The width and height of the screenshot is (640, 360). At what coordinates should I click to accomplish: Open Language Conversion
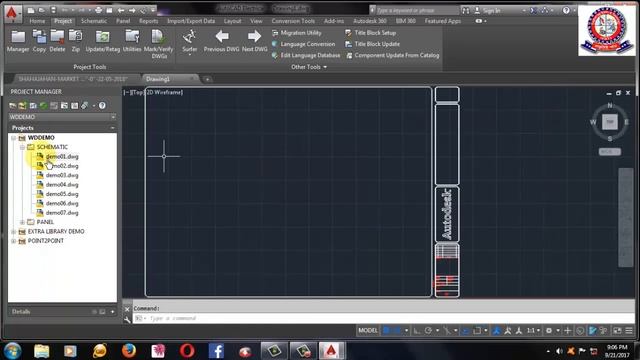(x=303, y=44)
